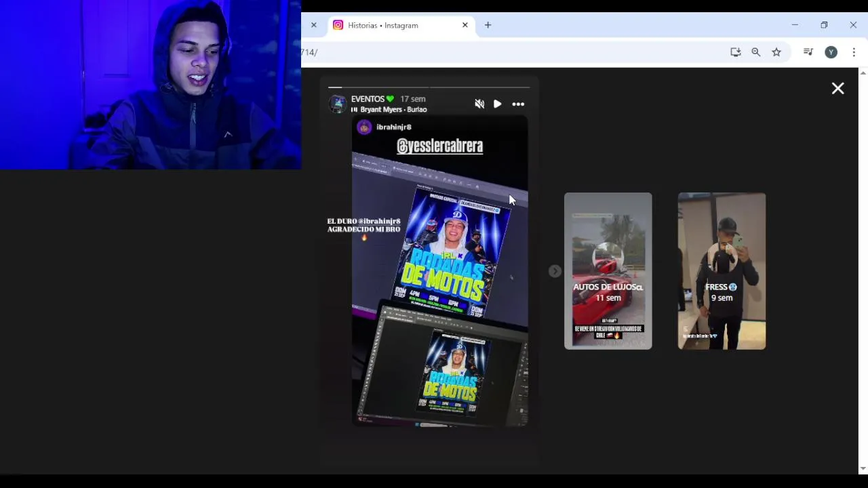
Task: Play the paused Instagram story
Action: 498,104
